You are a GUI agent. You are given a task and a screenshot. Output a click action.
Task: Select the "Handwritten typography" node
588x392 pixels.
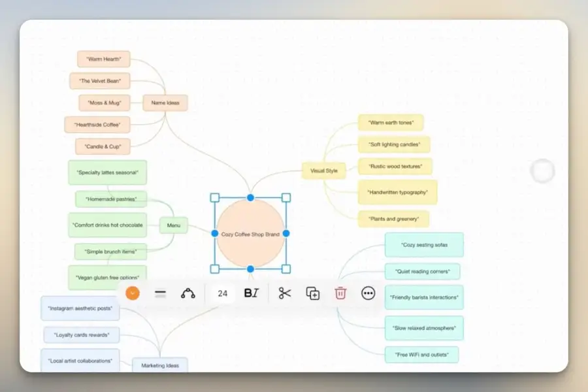pos(398,192)
